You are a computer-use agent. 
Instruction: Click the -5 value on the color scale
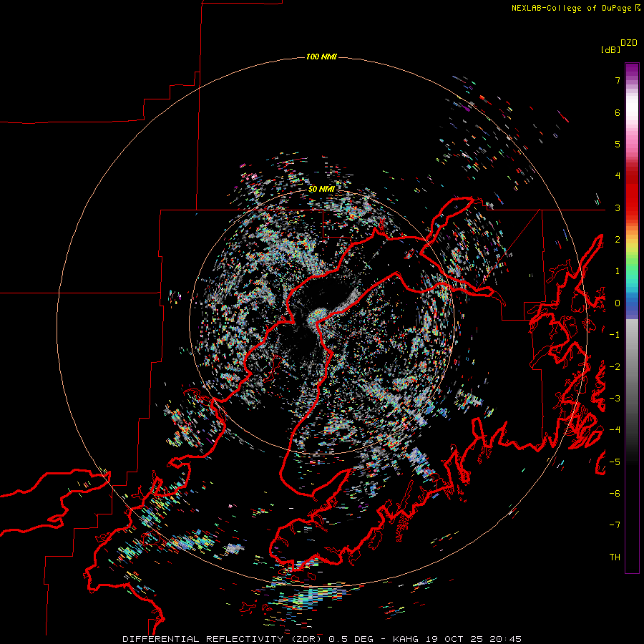click(615, 462)
